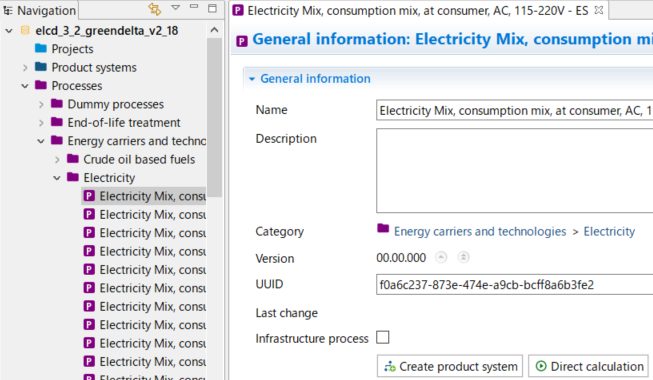Close the Electricity Mix ES editor tab
Image resolution: width=653 pixels, height=380 pixels.
[x=598, y=10]
